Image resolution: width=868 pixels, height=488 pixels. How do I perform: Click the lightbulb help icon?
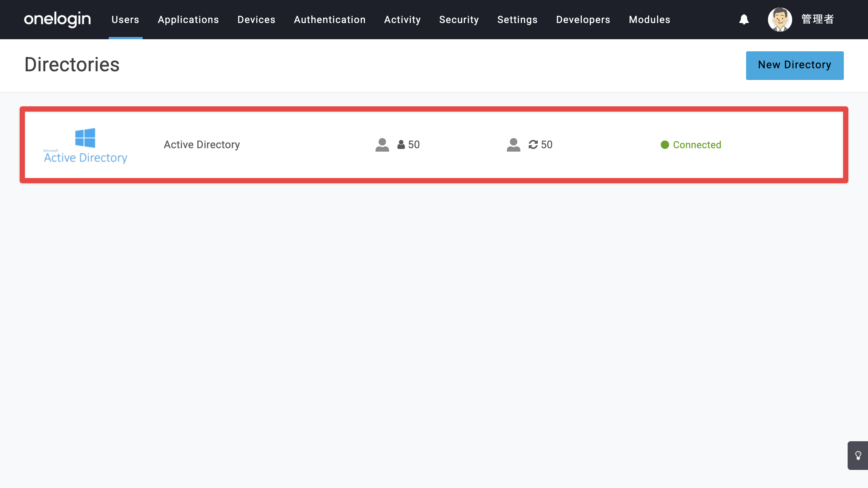tap(858, 456)
